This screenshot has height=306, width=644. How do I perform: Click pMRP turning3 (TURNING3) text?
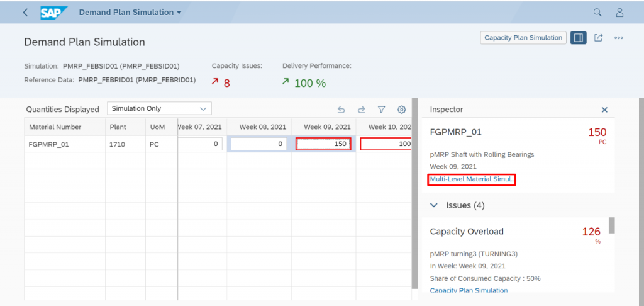pos(474,254)
